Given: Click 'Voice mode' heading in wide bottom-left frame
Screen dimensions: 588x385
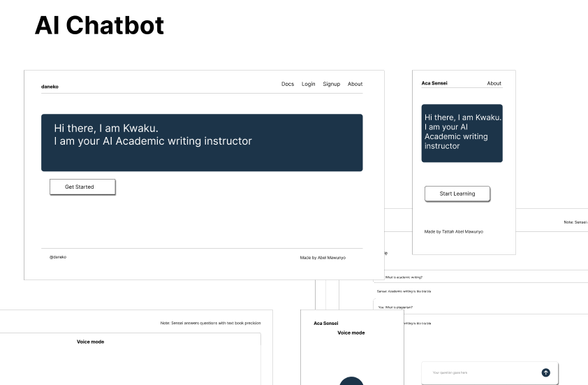Looking at the screenshot, I should (x=90, y=342).
